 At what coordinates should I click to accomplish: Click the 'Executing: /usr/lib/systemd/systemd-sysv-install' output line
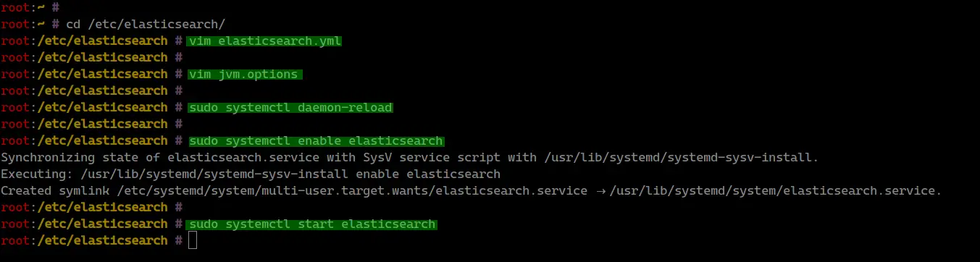pyautogui.click(x=251, y=174)
